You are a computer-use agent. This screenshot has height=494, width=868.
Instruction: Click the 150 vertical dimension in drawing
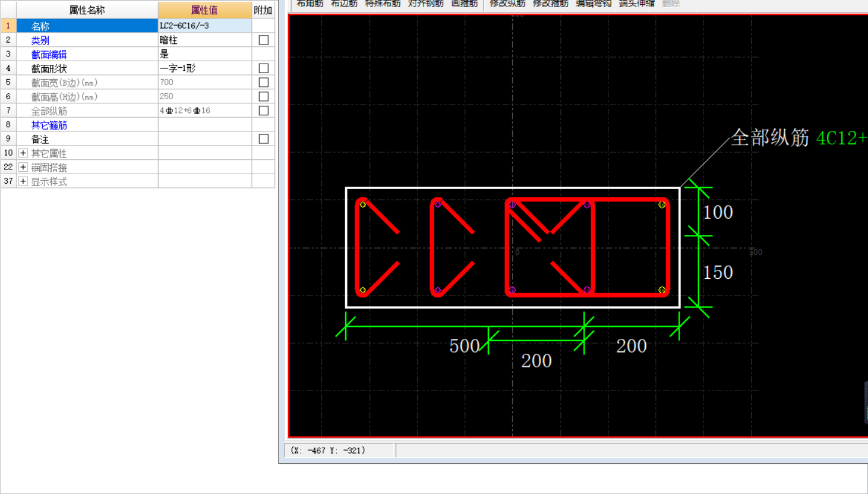(718, 272)
